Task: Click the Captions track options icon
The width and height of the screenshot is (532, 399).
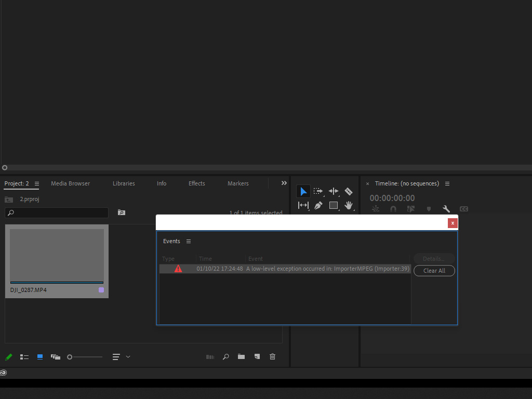Action: point(463,209)
